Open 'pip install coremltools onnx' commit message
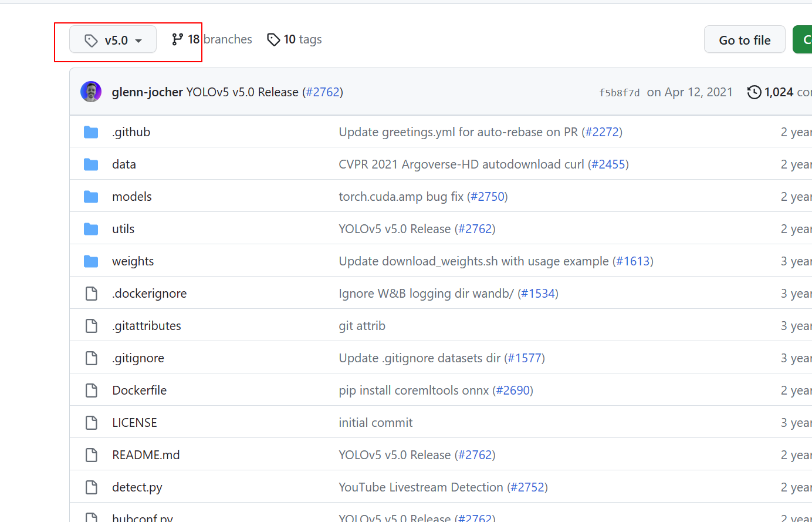 [414, 390]
